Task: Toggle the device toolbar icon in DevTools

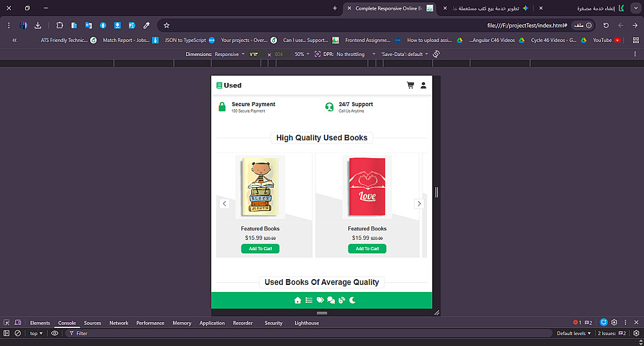Action: click(x=18, y=323)
